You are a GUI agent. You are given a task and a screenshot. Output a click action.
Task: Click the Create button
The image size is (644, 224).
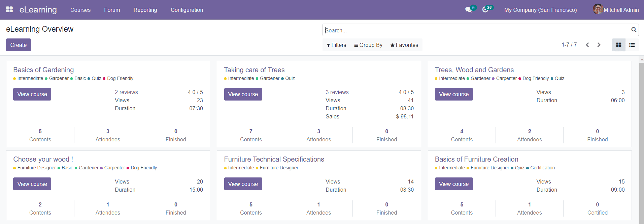click(19, 45)
